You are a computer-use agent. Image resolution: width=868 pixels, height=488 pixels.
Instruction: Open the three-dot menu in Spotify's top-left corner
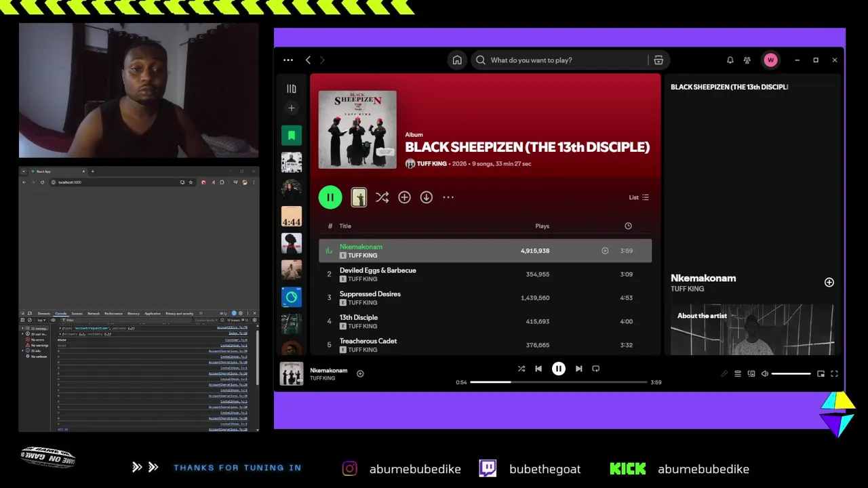point(288,60)
